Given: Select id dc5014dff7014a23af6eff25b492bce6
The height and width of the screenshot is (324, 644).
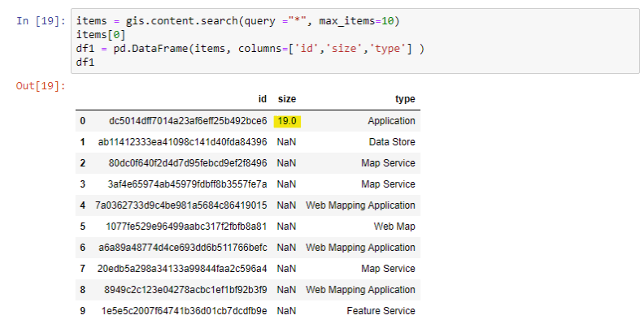Looking at the screenshot, I should 188,121.
